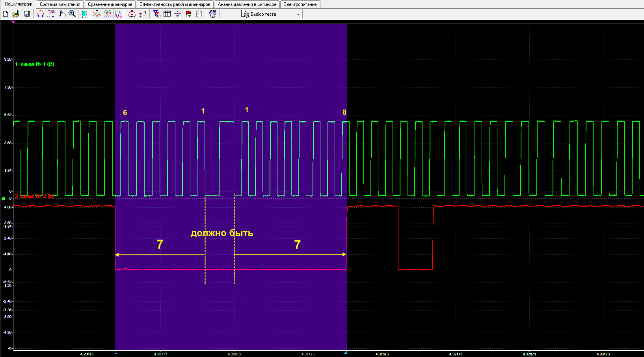This screenshot has width=644, height=357.
Task: Click the AUTO voltage measurement icon
Action: click(213, 14)
